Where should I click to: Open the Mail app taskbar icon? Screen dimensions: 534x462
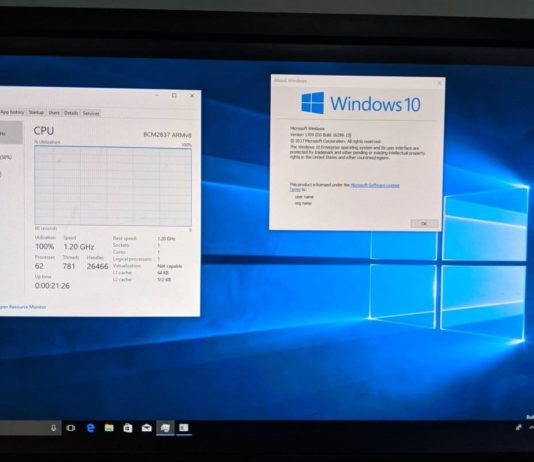(146, 428)
